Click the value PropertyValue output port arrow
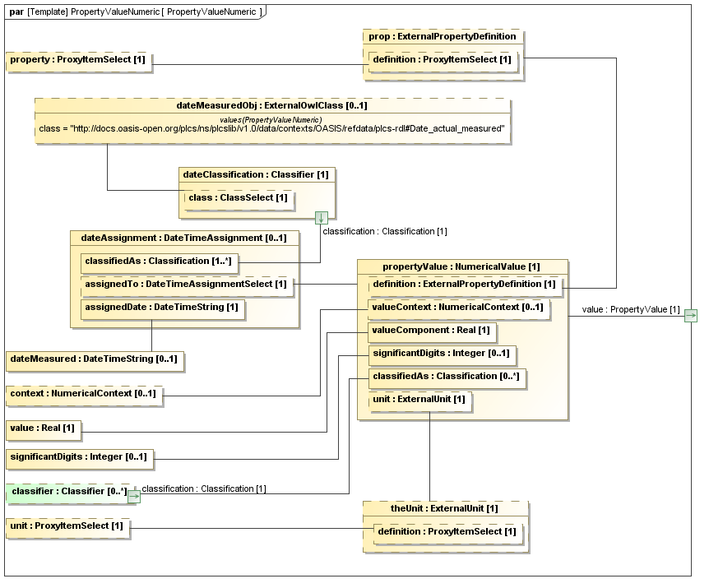The height and width of the screenshot is (588, 709). (x=690, y=316)
